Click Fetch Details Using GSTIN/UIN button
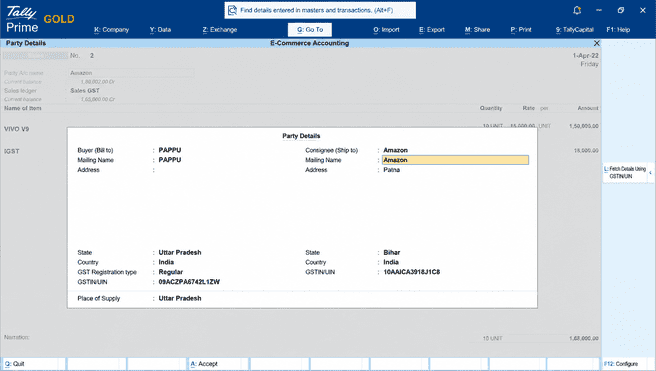The image size is (656, 371). (625, 172)
